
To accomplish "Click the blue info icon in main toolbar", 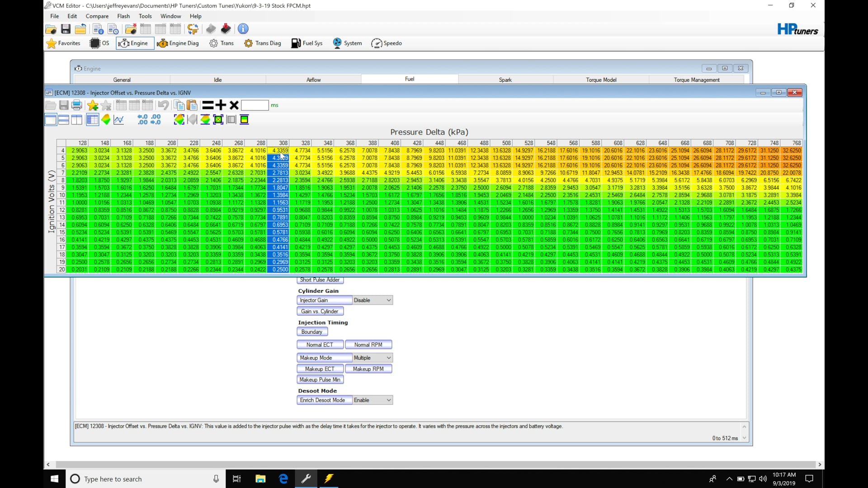I will click(x=243, y=29).
